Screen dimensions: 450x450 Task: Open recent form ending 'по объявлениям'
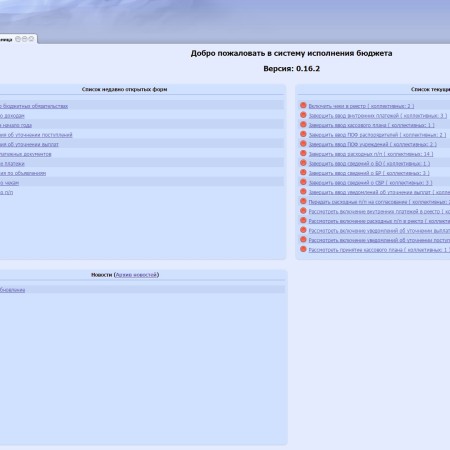pos(23,173)
